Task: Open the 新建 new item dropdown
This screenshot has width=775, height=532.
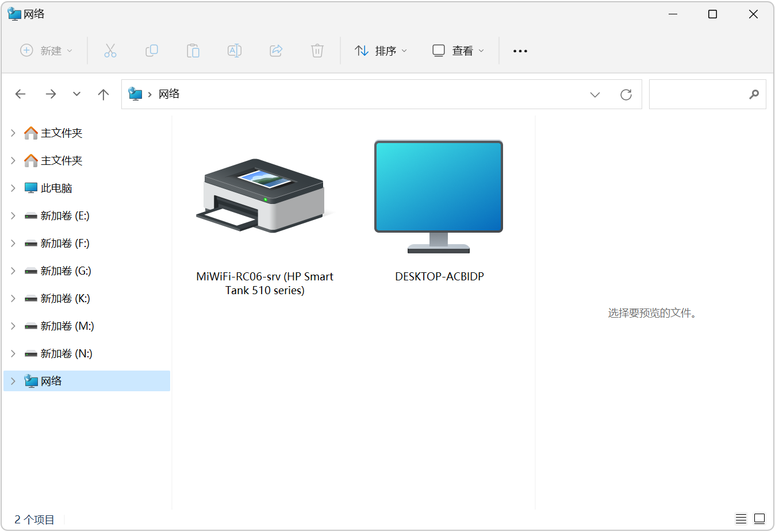Action: tap(47, 51)
